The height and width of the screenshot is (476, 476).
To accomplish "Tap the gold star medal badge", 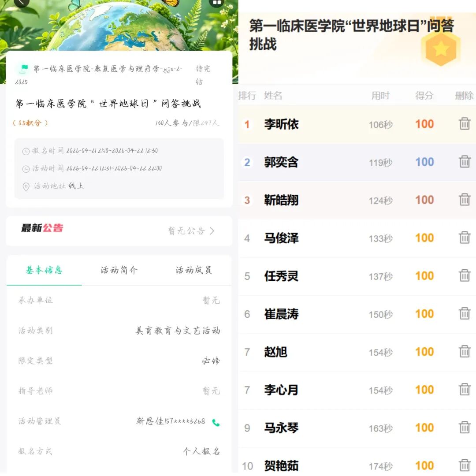I will click(441, 48).
